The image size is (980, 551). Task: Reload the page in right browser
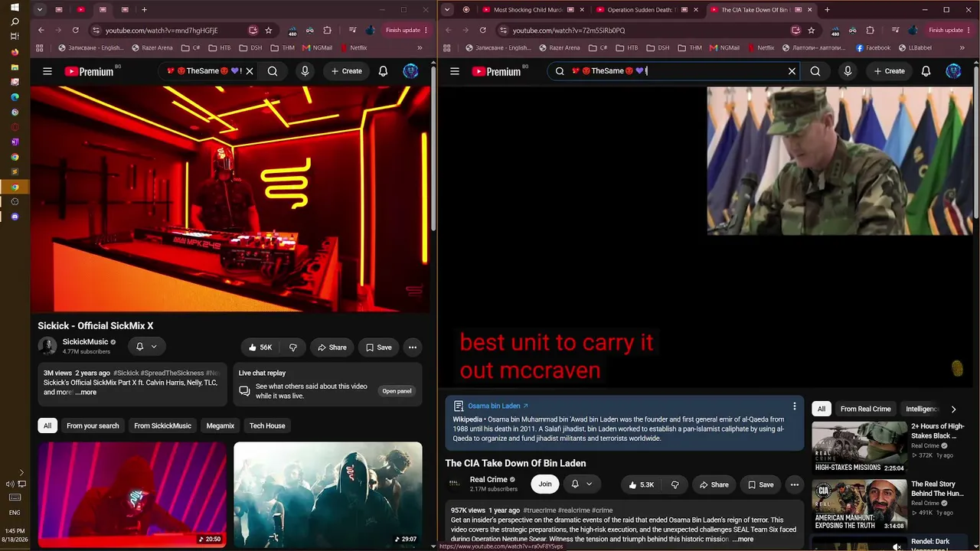[x=482, y=30]
